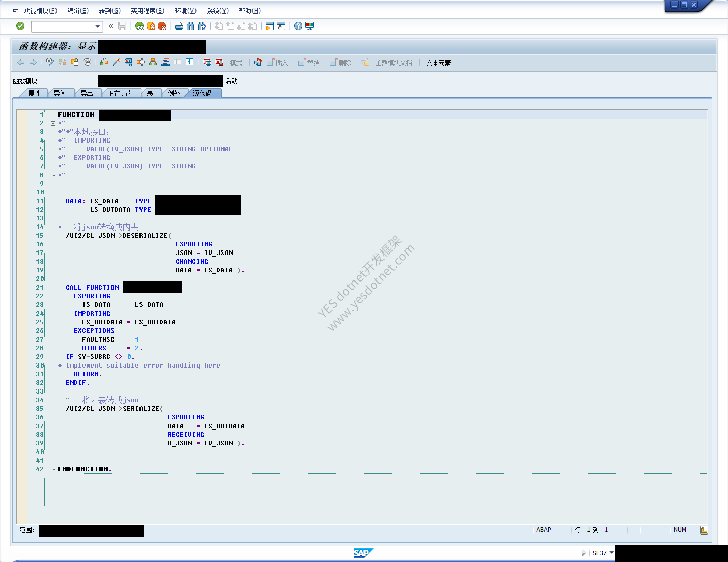The width and height of the screenshot is (728, 562).
Task: Open the 功能模块(F) menu
Action: click(40, 11)
